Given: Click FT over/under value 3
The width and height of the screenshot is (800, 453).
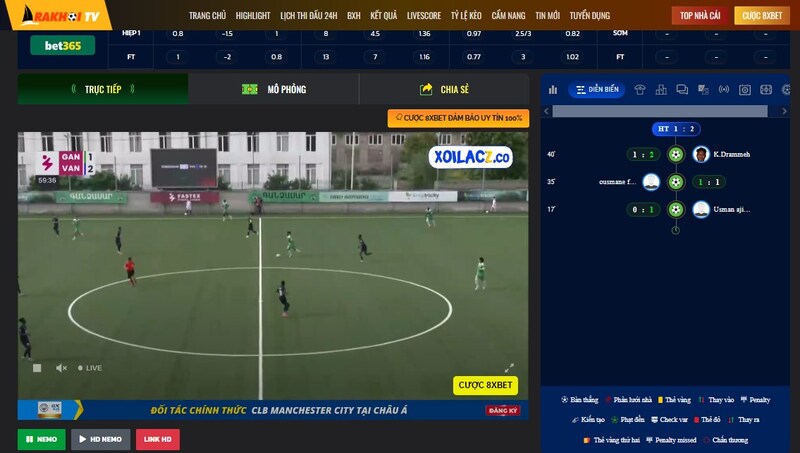Looking at the screenshot, I should 523,57.
